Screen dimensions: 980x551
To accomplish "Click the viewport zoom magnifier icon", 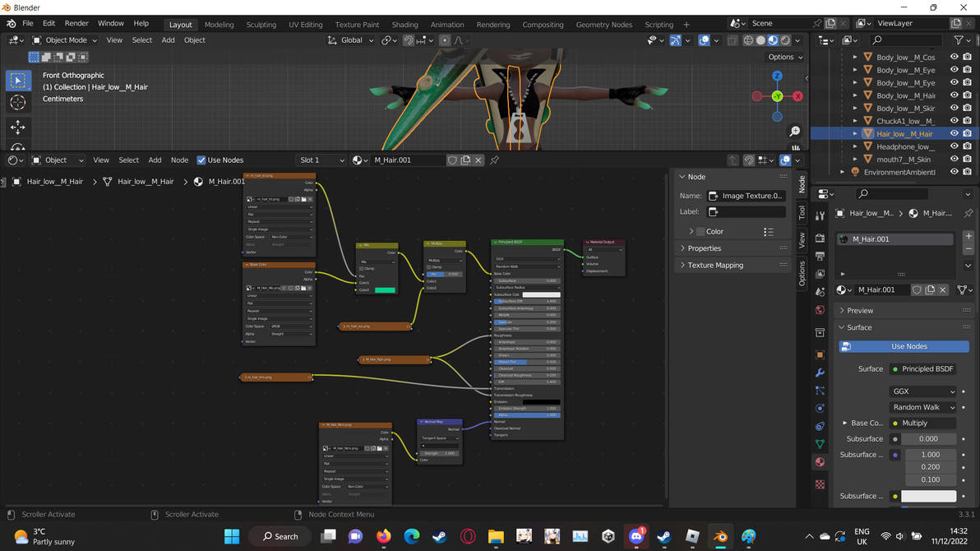I will 794,132.
